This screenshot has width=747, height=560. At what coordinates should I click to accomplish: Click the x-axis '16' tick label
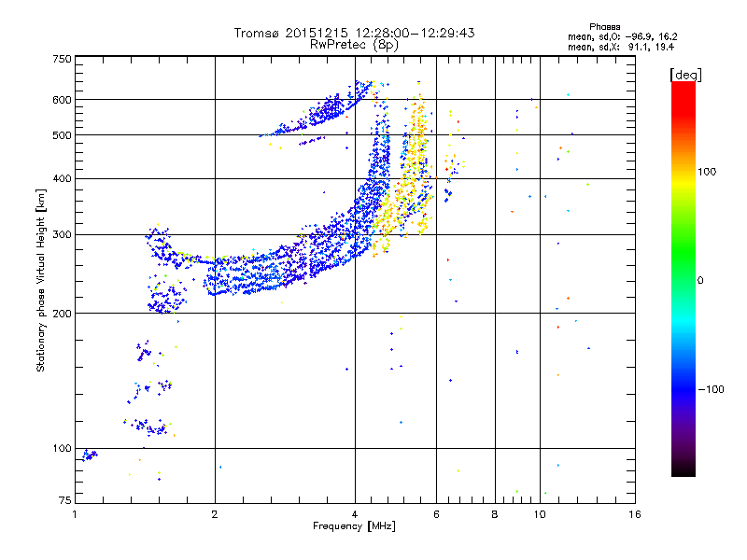pos(635,514)
